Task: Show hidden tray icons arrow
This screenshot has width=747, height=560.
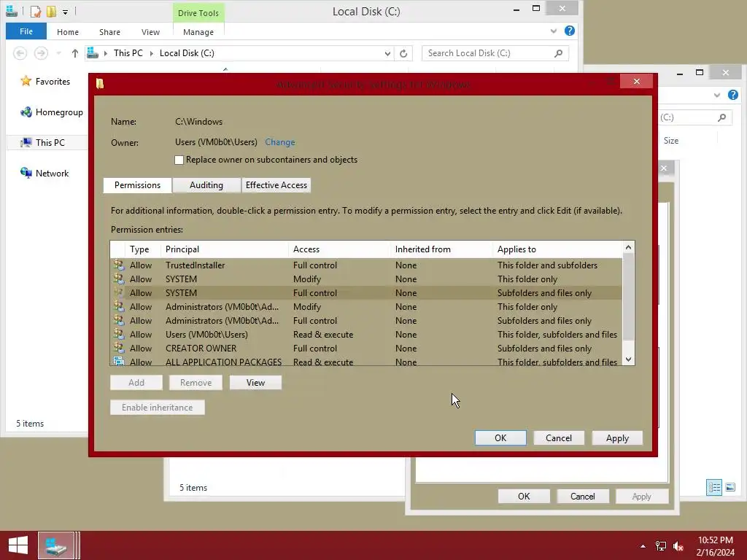Action: pyautogui.click(x=643, y=546)
